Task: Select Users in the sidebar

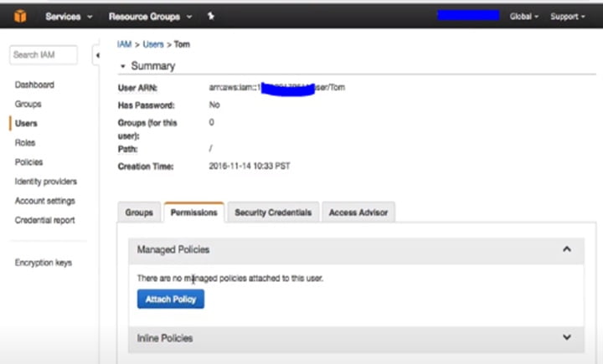Action: click(x=26, y=123)
